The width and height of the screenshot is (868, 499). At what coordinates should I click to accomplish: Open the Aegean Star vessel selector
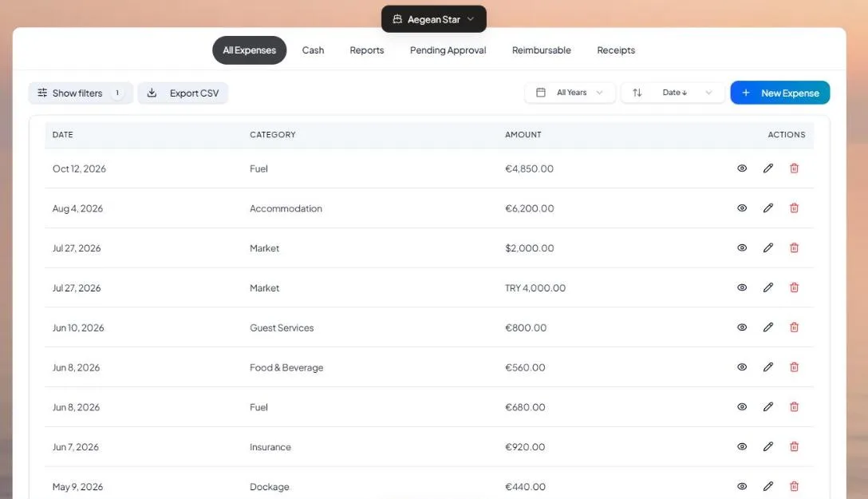(433, 19)
